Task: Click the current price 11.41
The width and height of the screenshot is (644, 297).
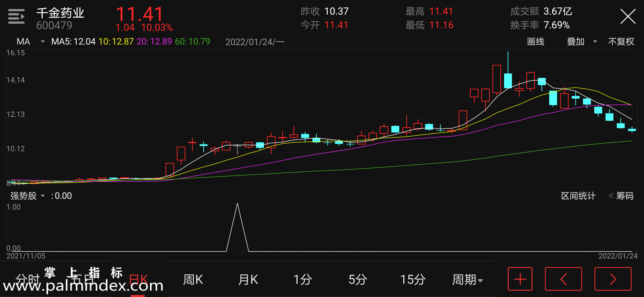Action: [x=140, y=14]
